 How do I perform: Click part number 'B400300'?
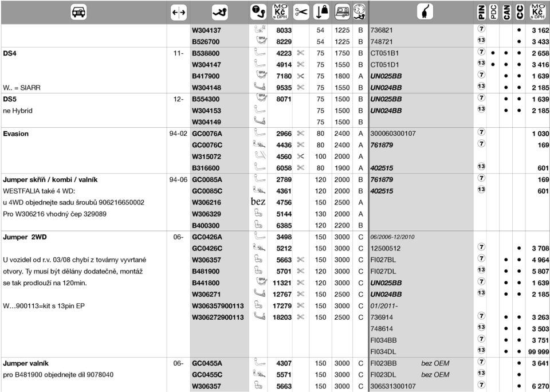click(206, 226)
